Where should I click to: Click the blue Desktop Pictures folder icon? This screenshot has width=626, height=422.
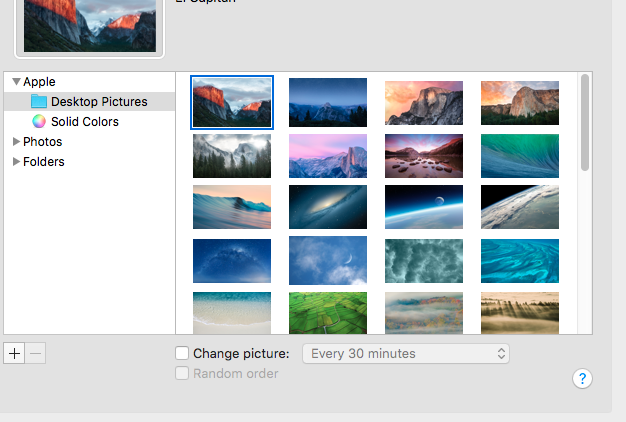(x=39, y=101)
